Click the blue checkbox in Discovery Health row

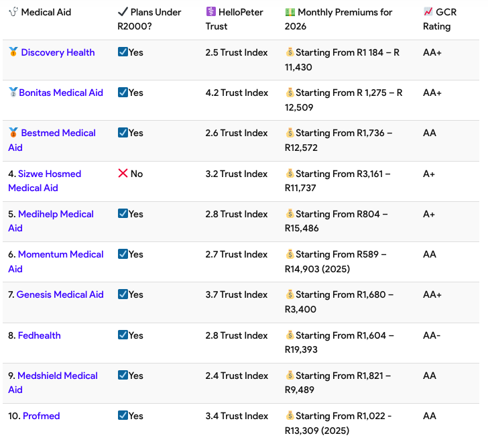[x=123, y=52]
